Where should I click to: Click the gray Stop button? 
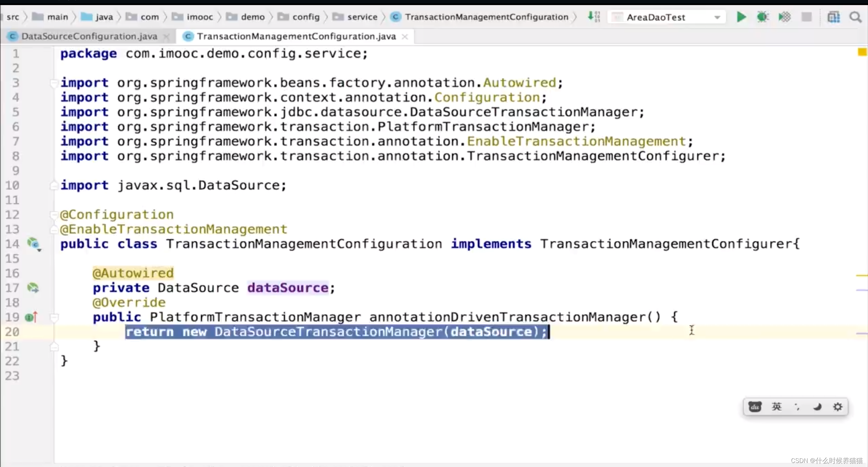[x=806, y=17]
